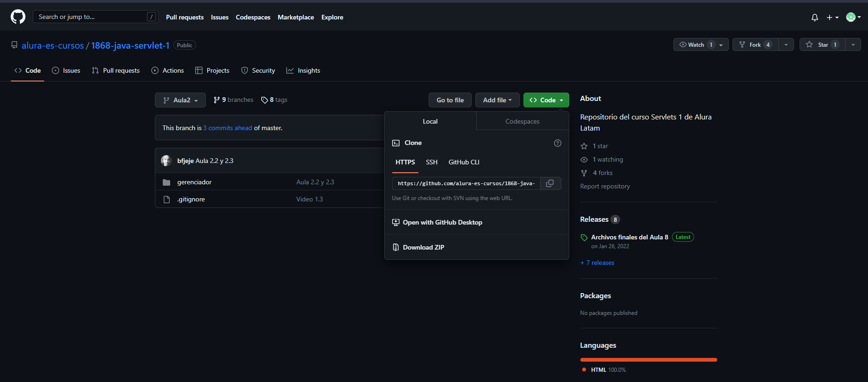Select the SSH clone option
Image resolution: width=868 pixels, height=382 pixels.
click(431, 162)
